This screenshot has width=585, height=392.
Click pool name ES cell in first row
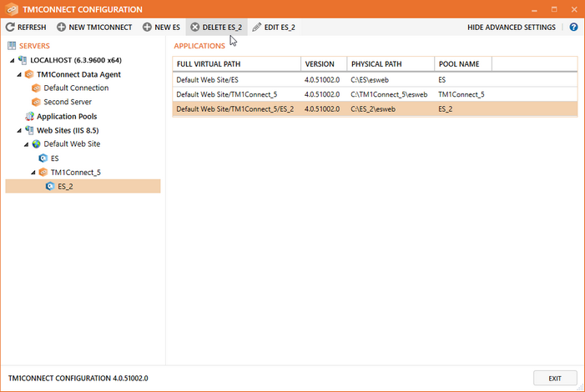[441, 80]
